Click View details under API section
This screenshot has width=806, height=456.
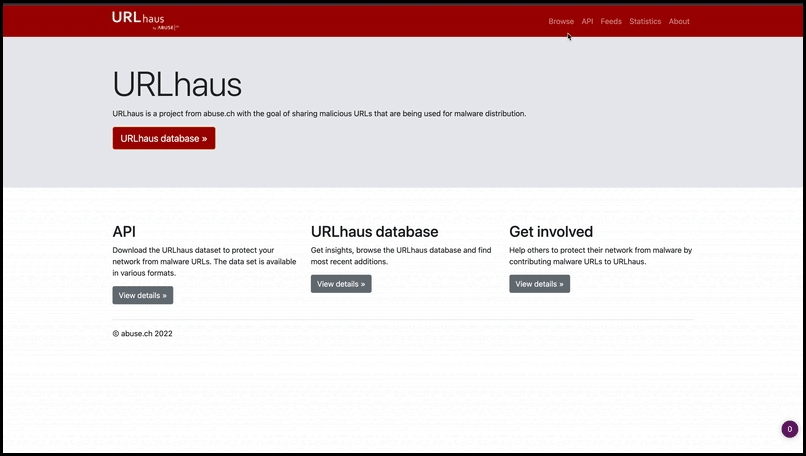(x=142, y=295)
